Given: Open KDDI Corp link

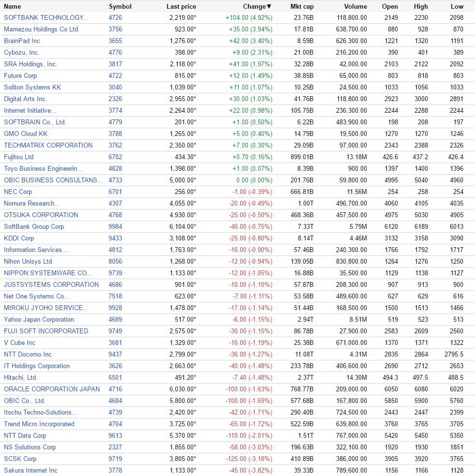Looking at the screenshot, I should tap(19, 238).
